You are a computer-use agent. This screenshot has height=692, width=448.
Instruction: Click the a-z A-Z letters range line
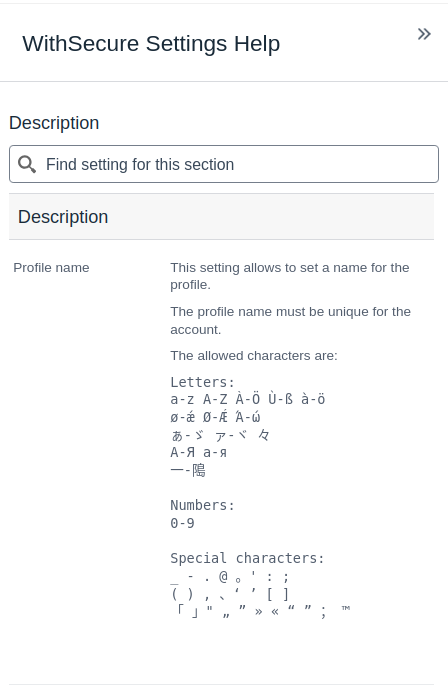(248, 399)
